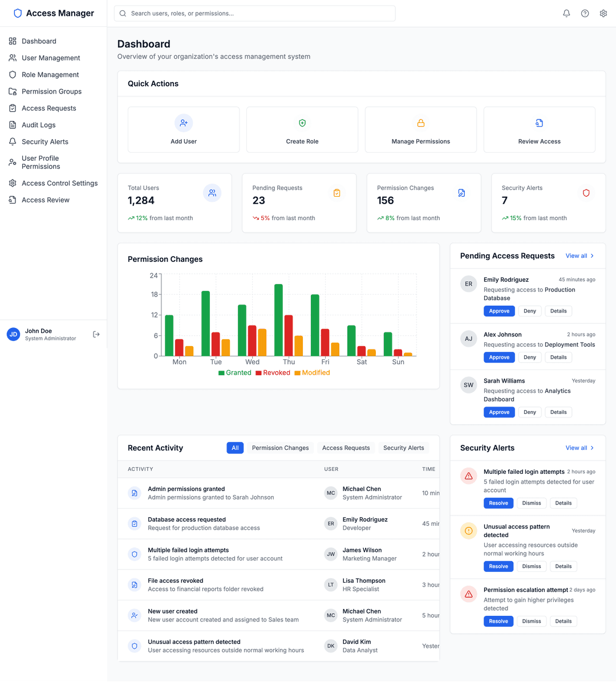Click the Security Alerts shield on the stat card
Viewport: 616px width, 682px height.
click(x=586, y=193)
